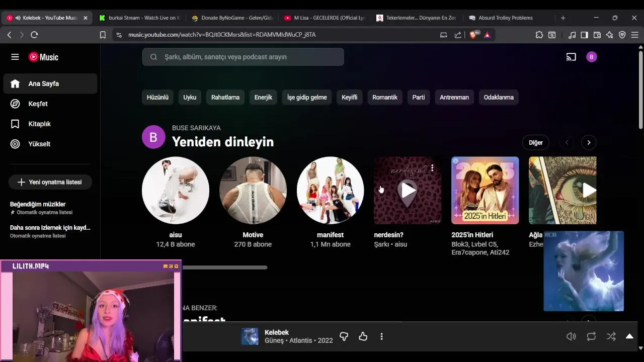Open Kitaplık in the sidebar
Image resolution: width=644 pixels, height=362 pixels.
pos(50,124)
